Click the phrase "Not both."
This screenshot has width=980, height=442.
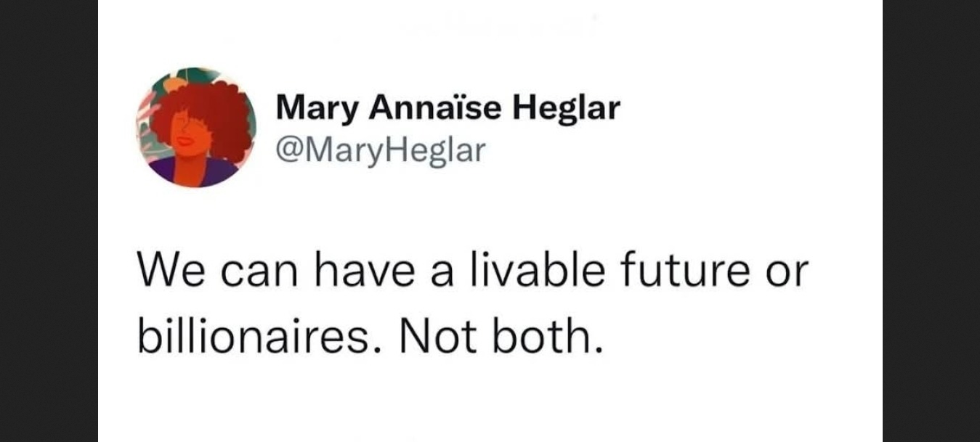[x=501, y=336]
